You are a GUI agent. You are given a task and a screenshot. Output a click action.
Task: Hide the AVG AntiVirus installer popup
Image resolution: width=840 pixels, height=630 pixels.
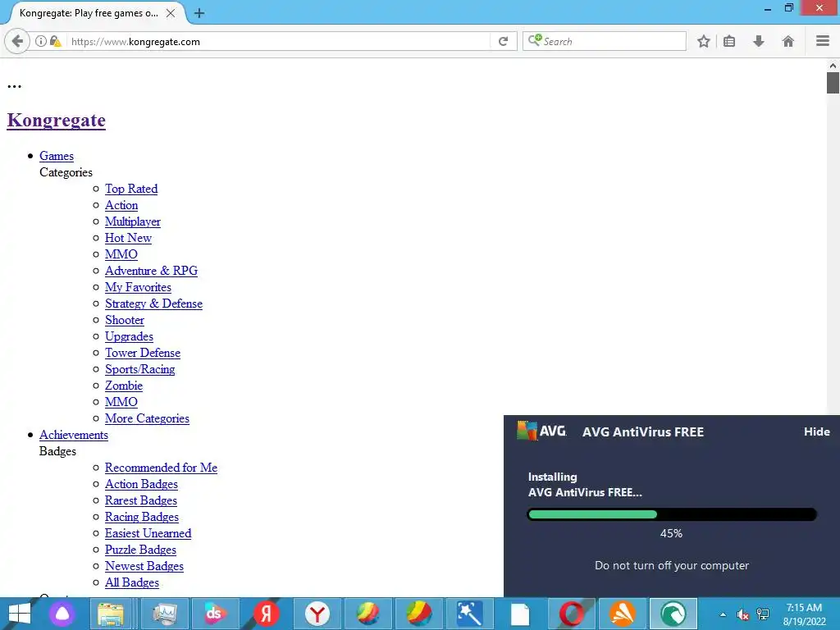[x=816, y=431]
